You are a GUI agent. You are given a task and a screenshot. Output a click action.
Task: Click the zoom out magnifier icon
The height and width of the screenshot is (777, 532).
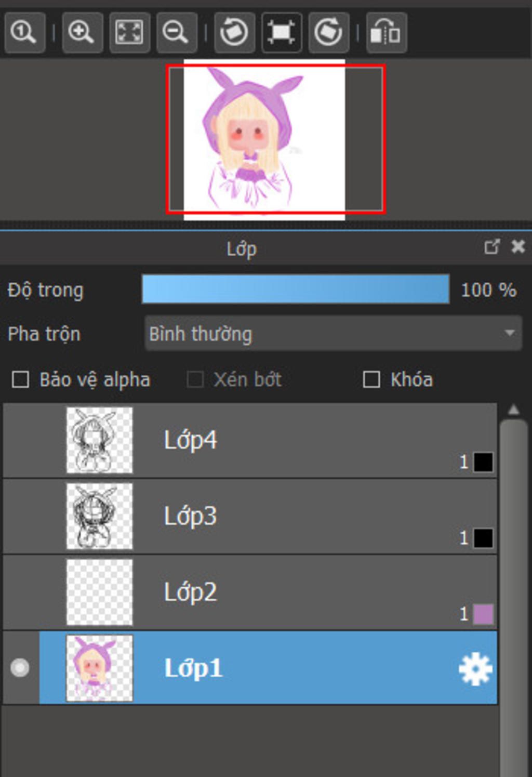(x=176, y=33)
